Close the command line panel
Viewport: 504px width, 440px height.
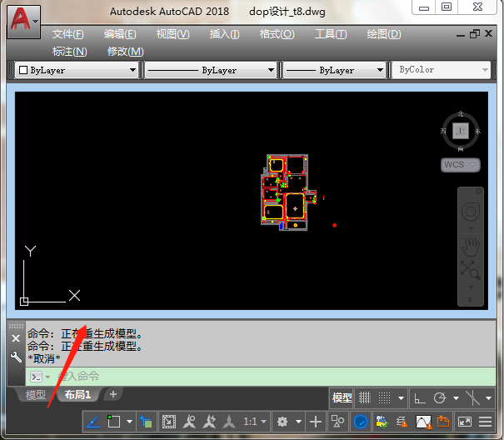[16, 338]
